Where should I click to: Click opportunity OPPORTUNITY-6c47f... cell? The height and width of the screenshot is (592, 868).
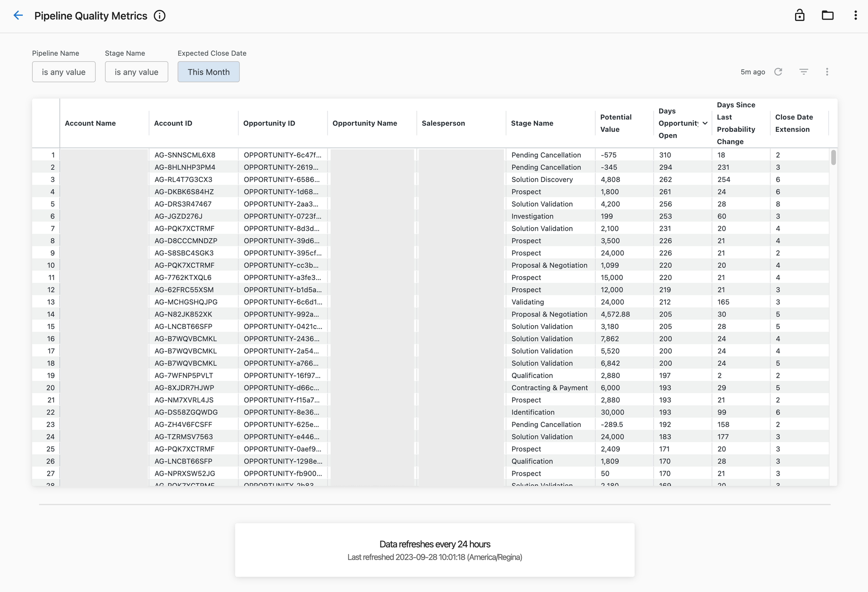(x=282, y=155)
